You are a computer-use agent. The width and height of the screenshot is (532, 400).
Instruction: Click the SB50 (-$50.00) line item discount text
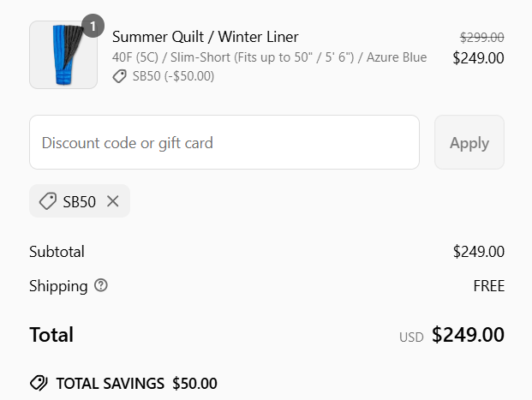pos(173,76)
